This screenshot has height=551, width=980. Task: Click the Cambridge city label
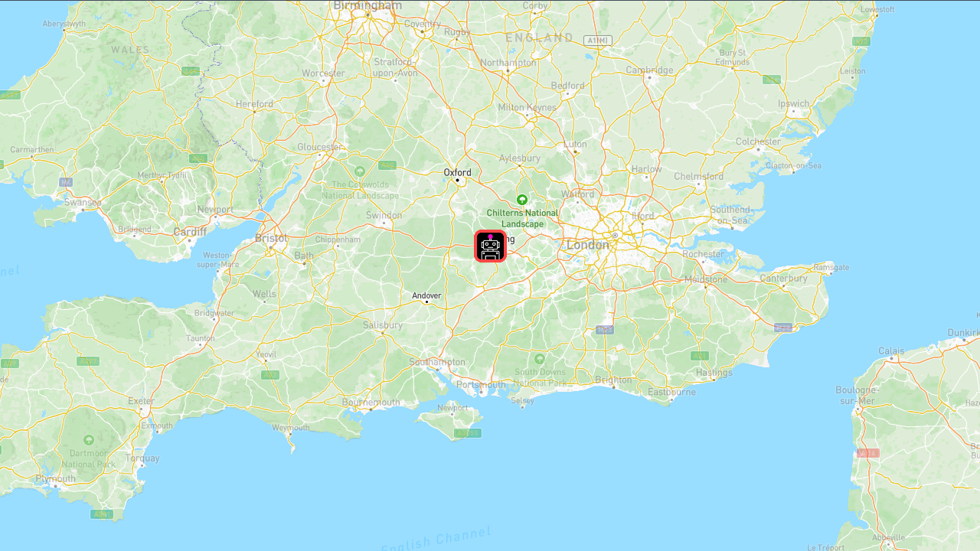point(649,70)
